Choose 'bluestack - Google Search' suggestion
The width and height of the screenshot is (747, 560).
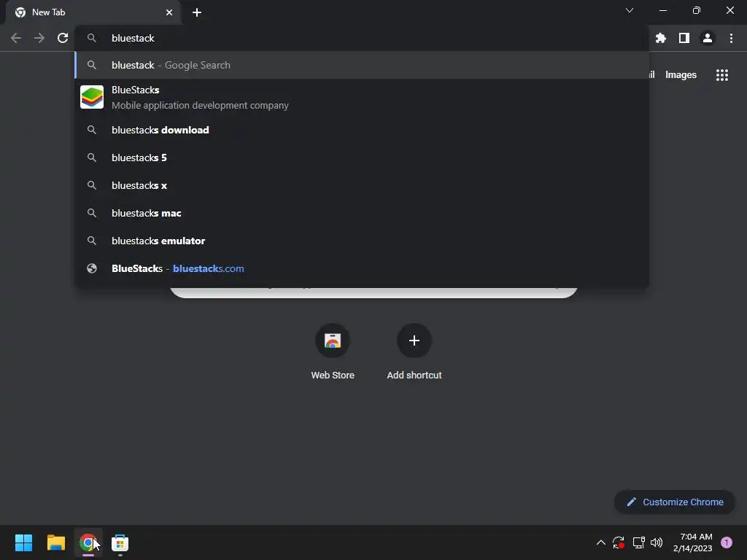pyautogui.click(x=362, y=65)
